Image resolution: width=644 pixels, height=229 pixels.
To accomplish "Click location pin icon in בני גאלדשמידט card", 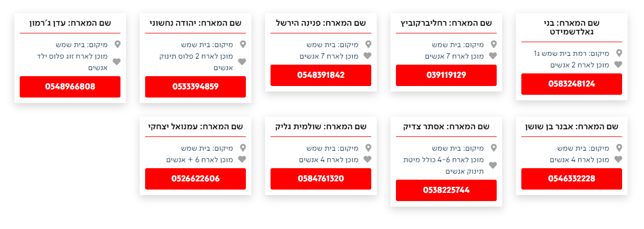I will click(619, 53).
